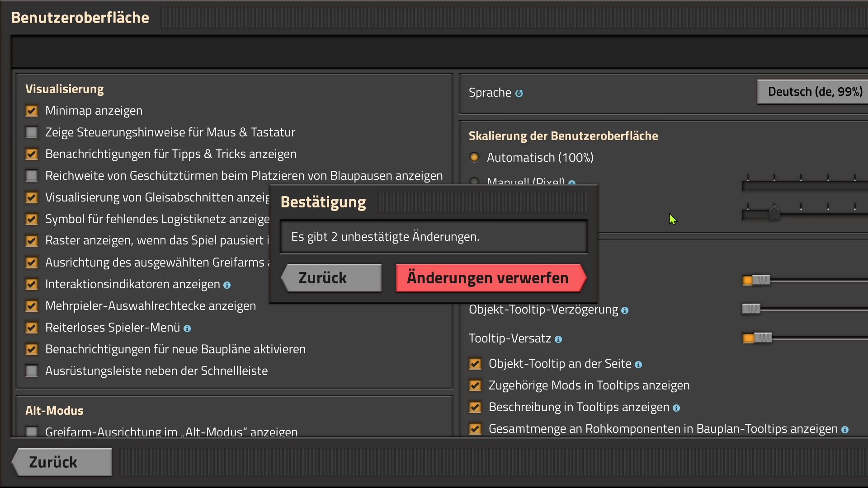Image resolution: width=868 pixels, height=488 pixels.
Task: Click info icon beside Objekt-Tooltip an der Seite
Action: click(x=638, y=365)
